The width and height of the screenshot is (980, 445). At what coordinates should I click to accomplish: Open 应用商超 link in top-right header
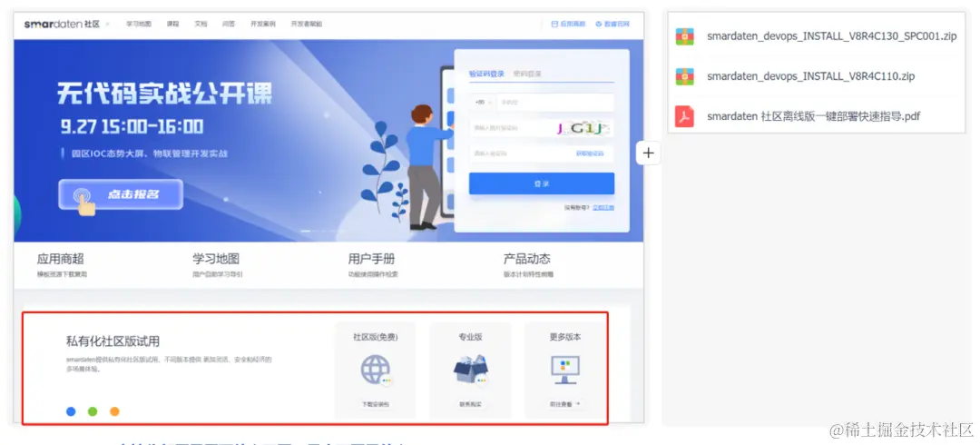568,25
